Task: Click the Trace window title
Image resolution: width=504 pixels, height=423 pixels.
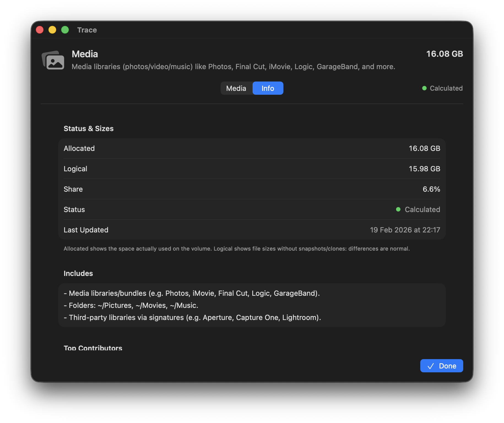Action: pos(87,30)
